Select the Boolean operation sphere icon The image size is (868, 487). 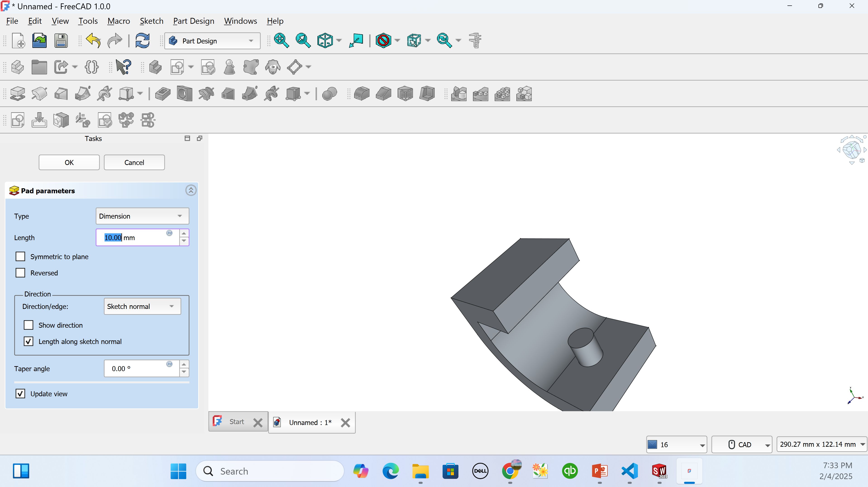329,94
